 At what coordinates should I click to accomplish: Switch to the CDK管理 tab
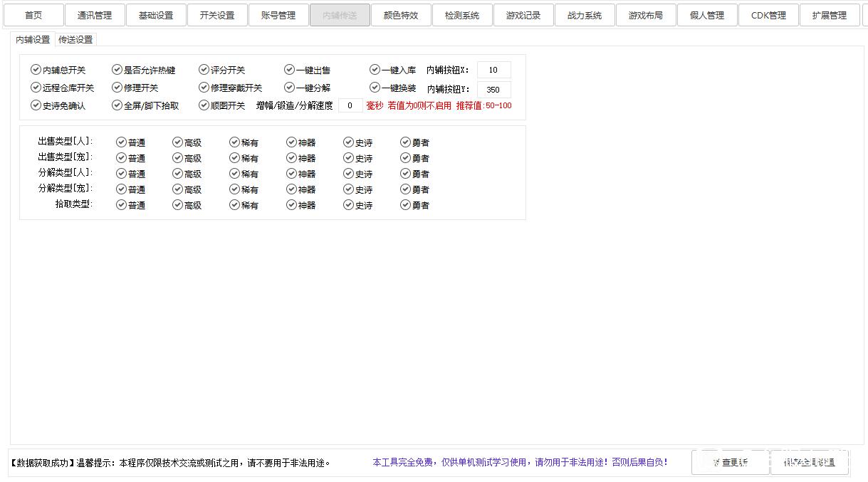point(768,15)
